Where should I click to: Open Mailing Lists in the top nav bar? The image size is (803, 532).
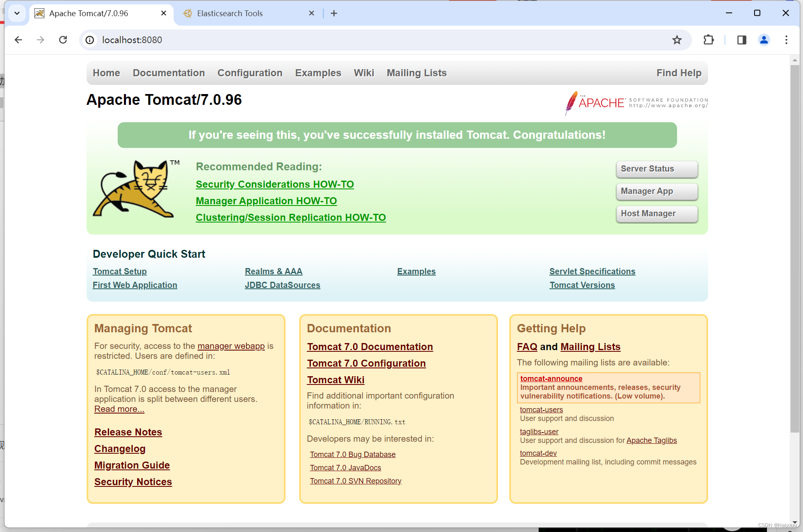417,73
